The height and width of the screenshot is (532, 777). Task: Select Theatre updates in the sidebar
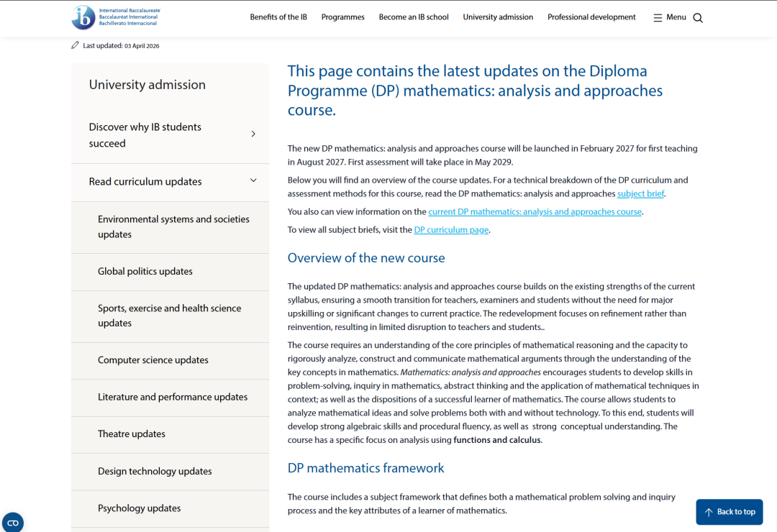pos(171,434)
